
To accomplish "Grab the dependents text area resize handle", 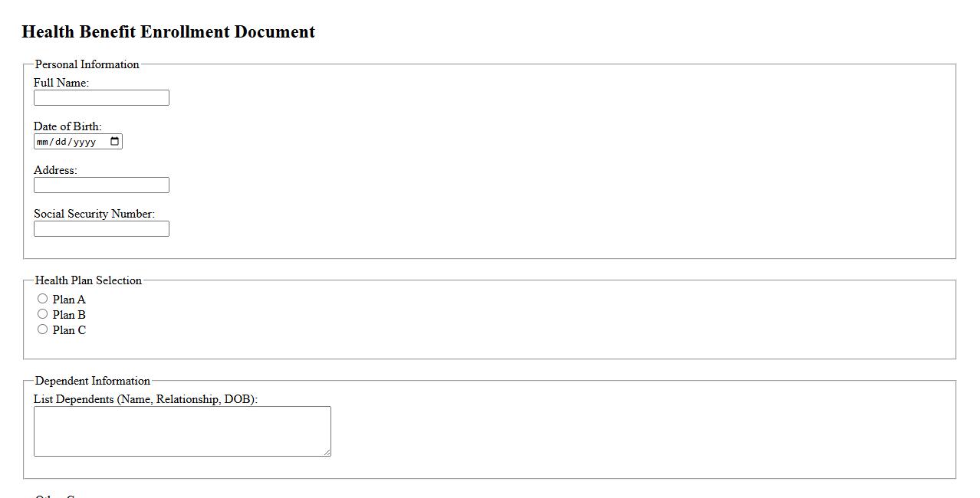I will [x=327, y=452].
